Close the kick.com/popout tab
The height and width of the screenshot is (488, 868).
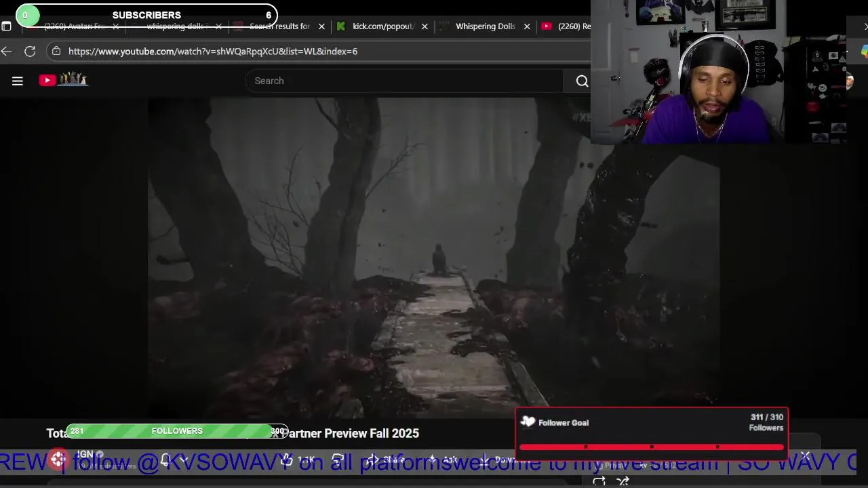[425, 26]
